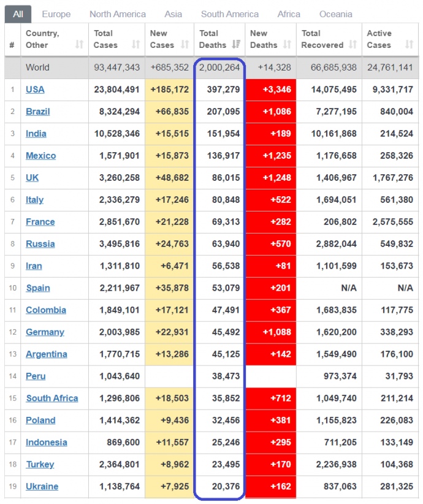Sort by New Cases using its arrows icon
423x504 pixels.
coord(185,45)
